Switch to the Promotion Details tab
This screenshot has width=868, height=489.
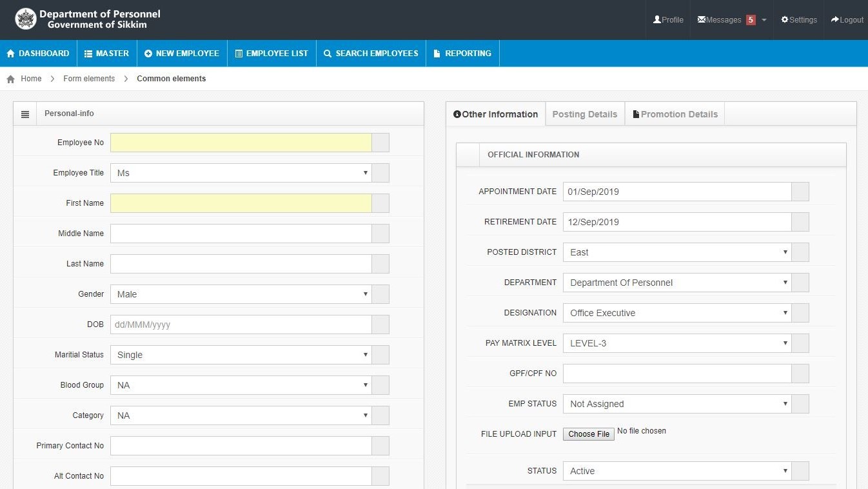click(675, 114)
